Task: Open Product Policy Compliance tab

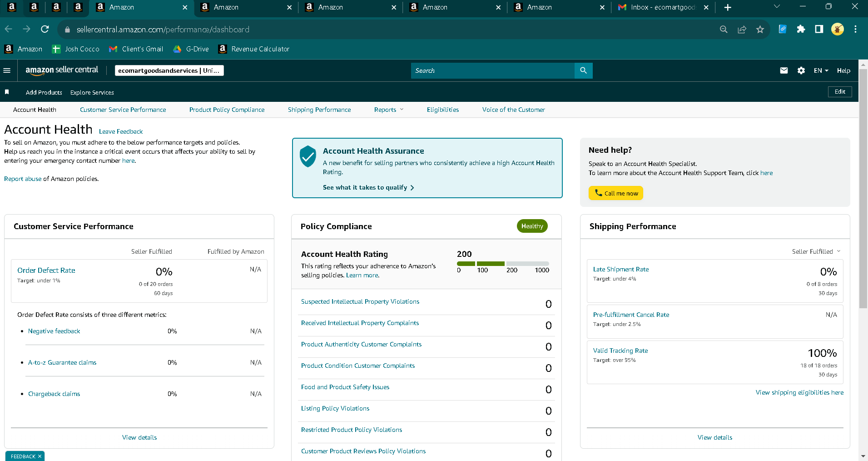Action: click(x=227, y=110)
